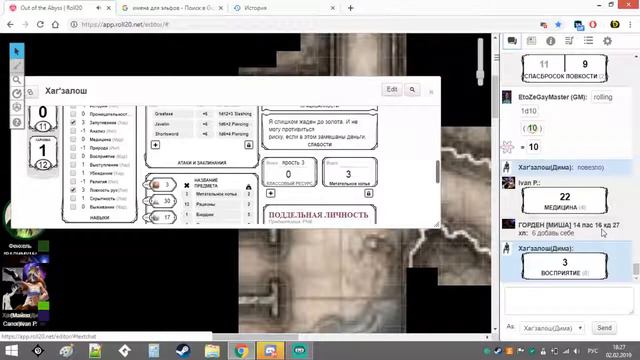Click the character sheet vertical scrollbar

tap(438, 171)
